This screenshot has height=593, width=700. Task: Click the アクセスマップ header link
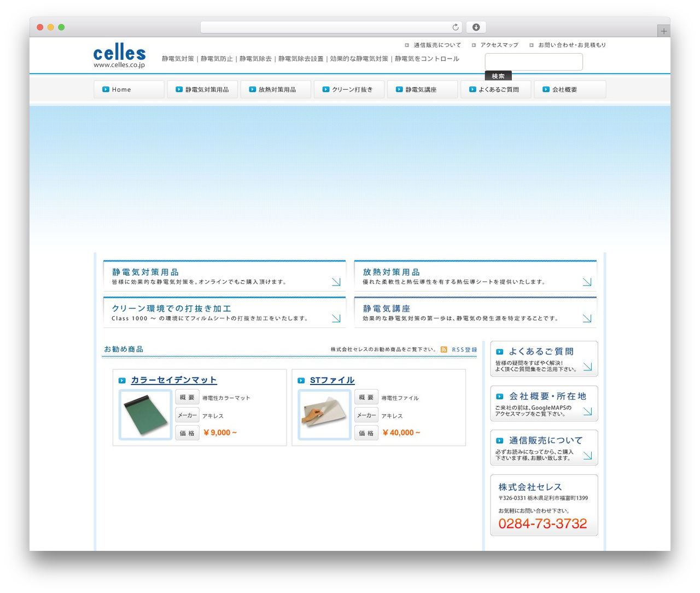[x=499, y=45]
